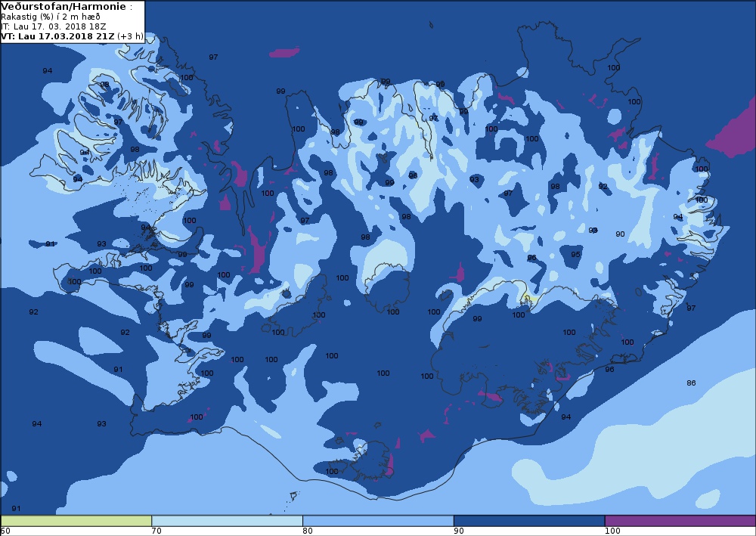Viewport: 756px width, 536px height.
Task: Click the legend scale label "80"
Action: [x=308, y=531]
